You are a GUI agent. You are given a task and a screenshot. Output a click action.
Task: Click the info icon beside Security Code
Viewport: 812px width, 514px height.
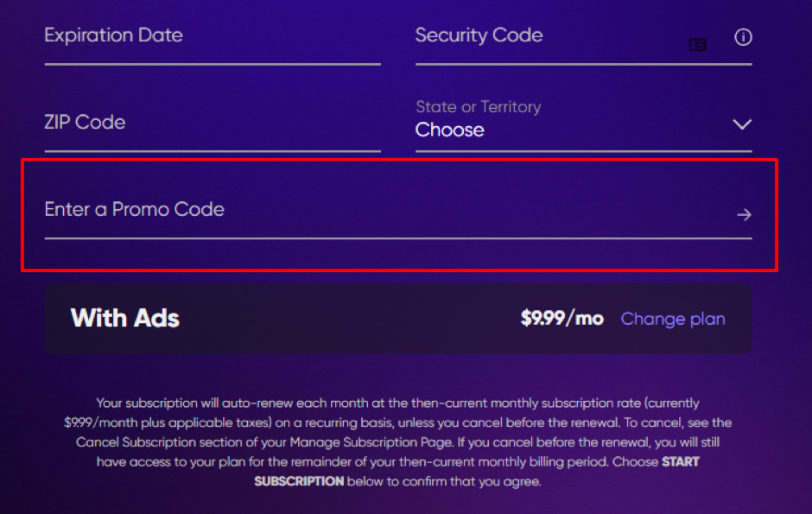point(743,37)
